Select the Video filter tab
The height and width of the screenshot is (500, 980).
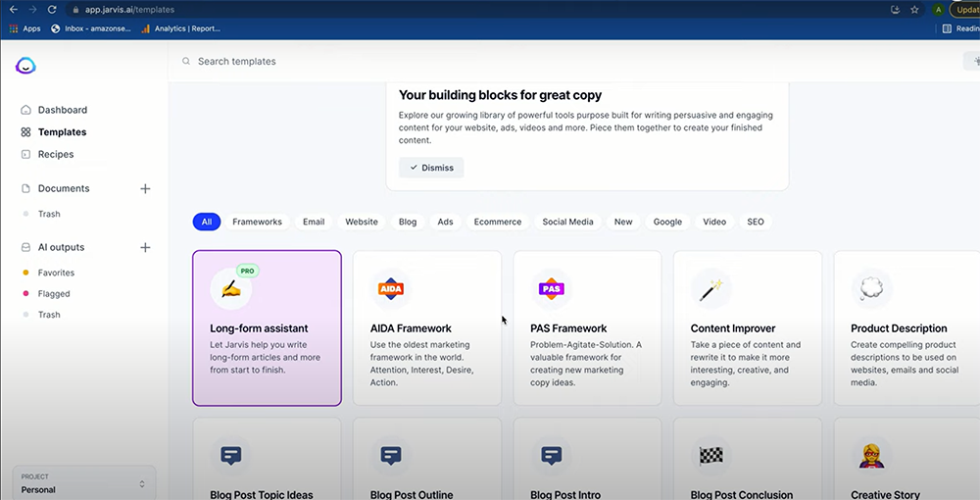[714, 222]
